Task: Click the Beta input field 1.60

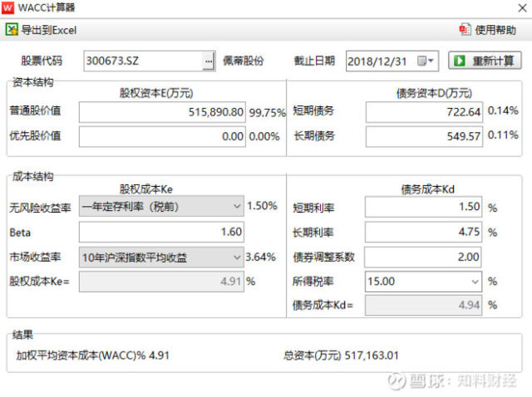Action: tap(161, 232)
